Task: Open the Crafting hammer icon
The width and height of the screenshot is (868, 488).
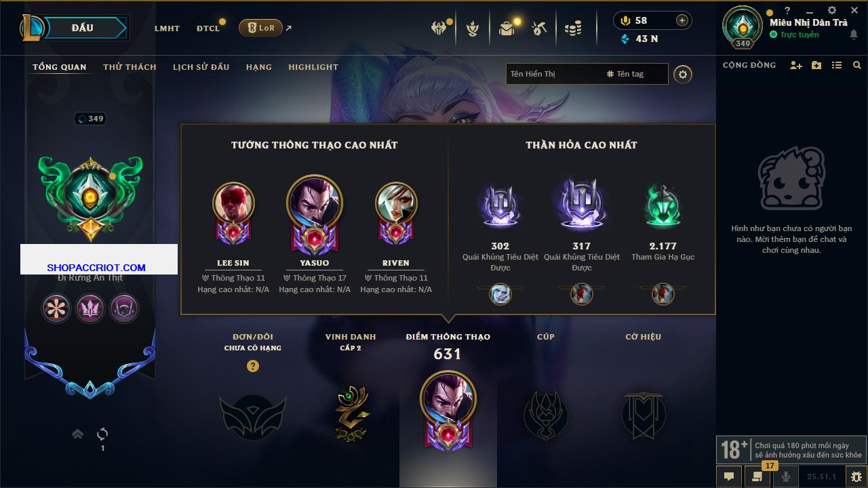Action: [x=539, y=28]
